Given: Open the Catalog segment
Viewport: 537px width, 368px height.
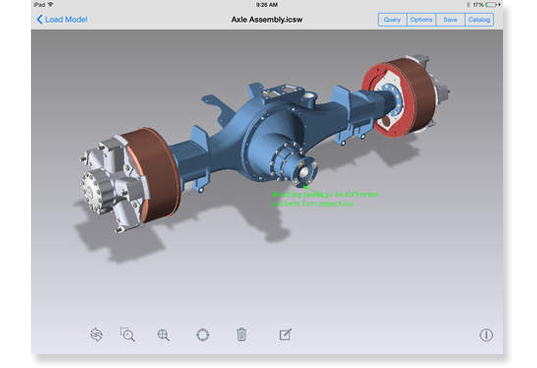Looking at the screenshot, I should point(479,20).
